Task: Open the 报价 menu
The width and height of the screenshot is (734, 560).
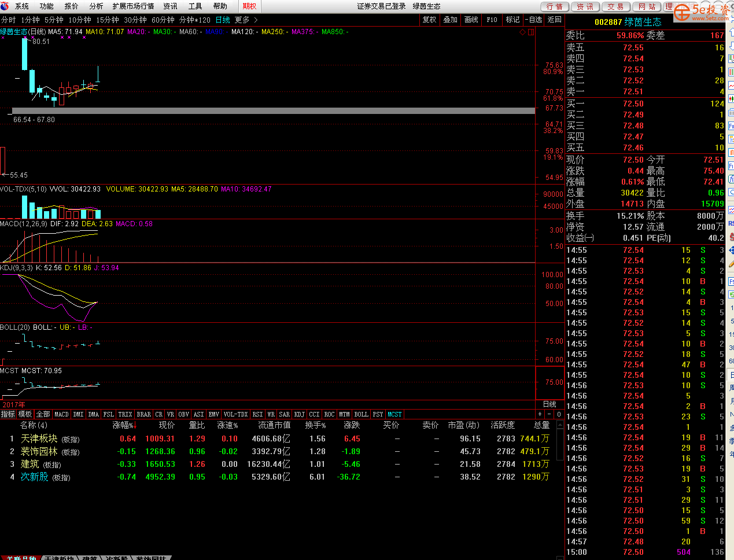Action: click(72, 6)
